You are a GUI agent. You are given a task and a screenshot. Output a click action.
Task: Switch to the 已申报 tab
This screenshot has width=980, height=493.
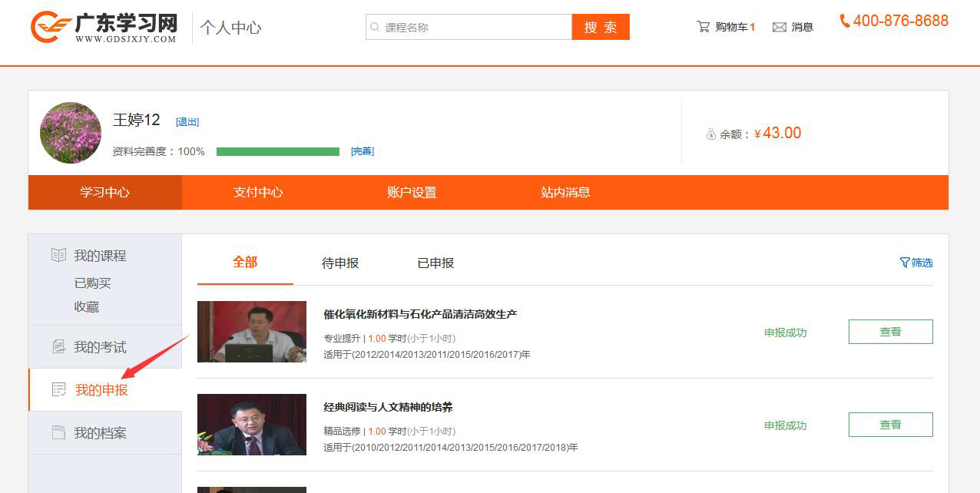(x=435, y=263)
